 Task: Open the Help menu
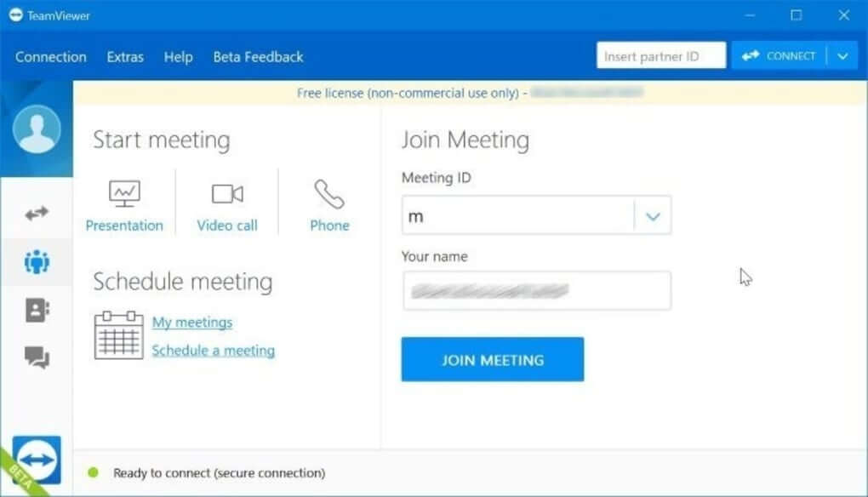pyautogui.click(x=179, y=57)
